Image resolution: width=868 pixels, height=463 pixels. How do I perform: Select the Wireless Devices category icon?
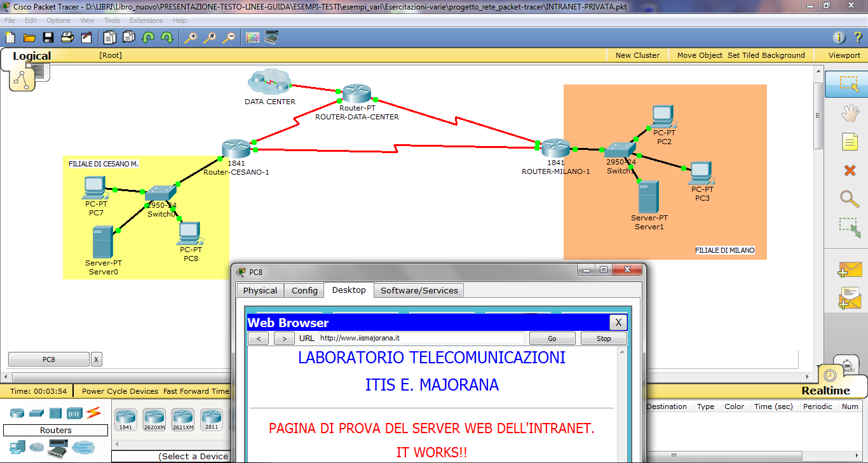coord(74,413)
